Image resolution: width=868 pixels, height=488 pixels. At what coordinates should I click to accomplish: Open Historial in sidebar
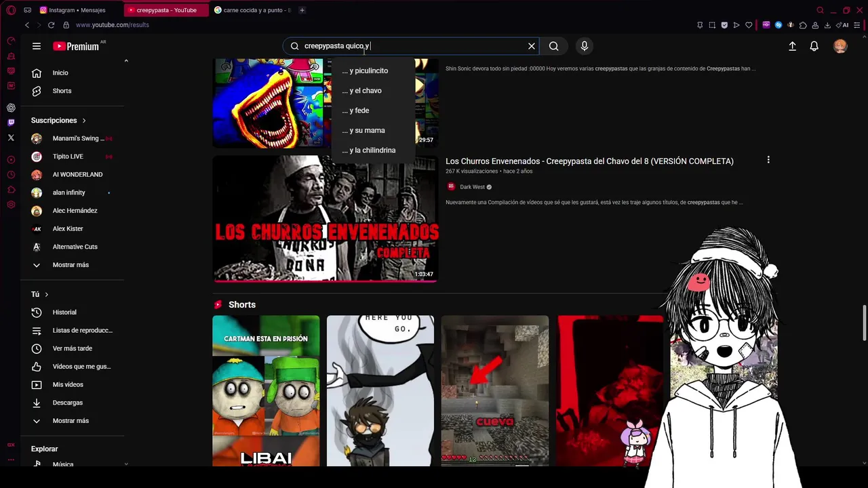click(73, 312)
